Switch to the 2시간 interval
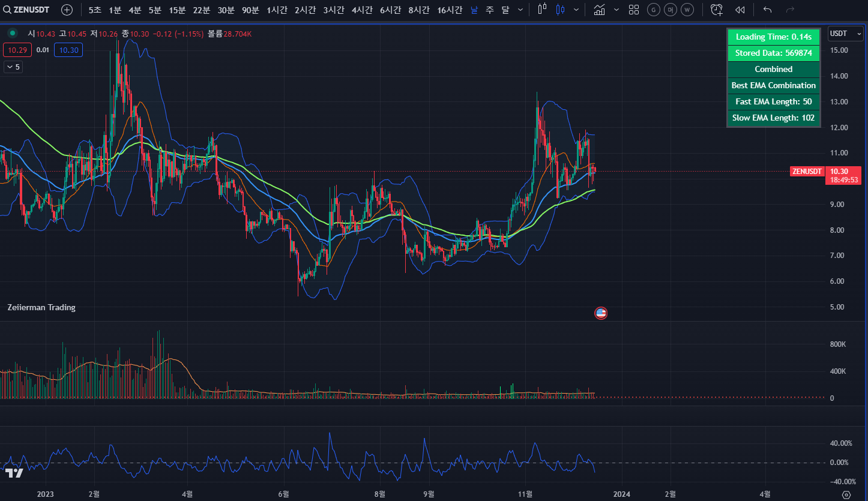 pyautogui.click(x=305, y=10)
